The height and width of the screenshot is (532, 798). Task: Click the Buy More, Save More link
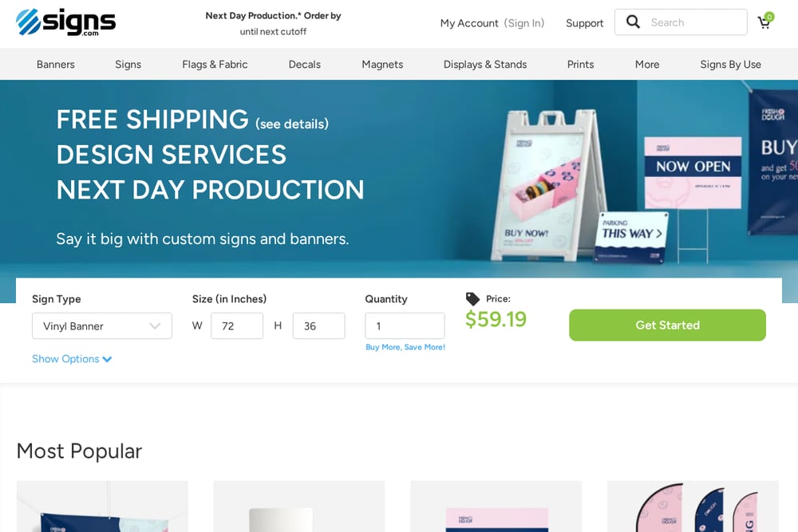(405, 348)
